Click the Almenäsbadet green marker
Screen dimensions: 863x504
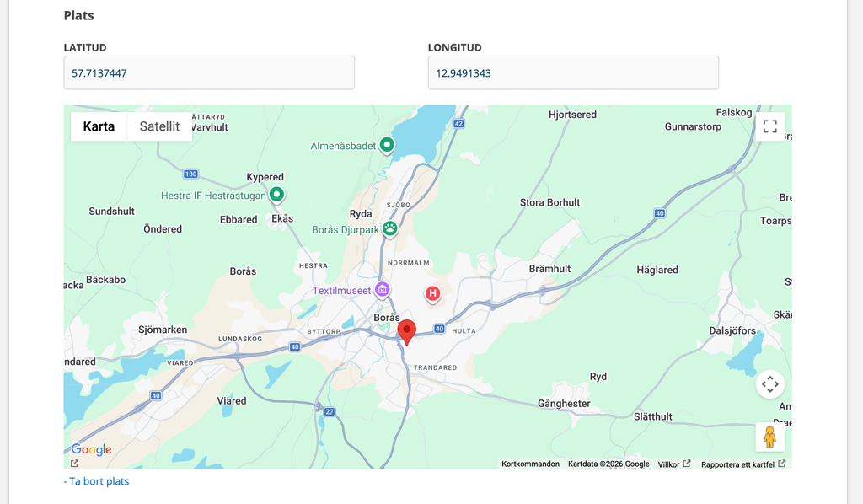387,146
